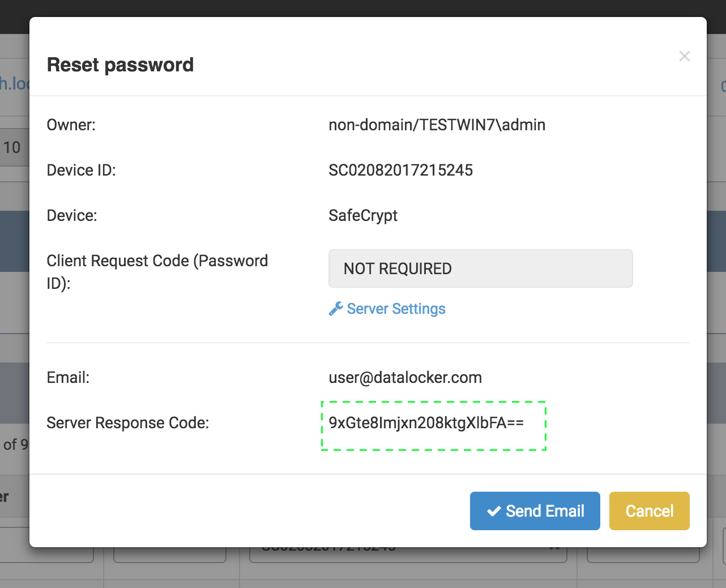Click the wrench icon beside Server Settings
Viewport: 726px width, 588px height.
click(x=336, y=309)
